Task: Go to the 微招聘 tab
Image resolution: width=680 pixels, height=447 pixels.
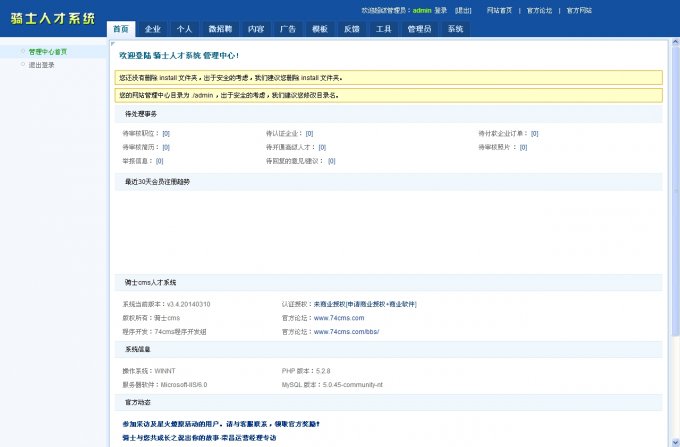Action: 220,29
